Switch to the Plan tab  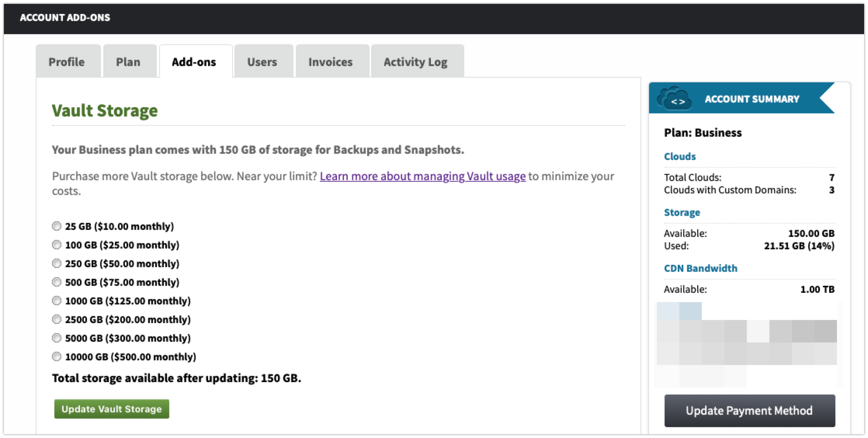(129, 61)
